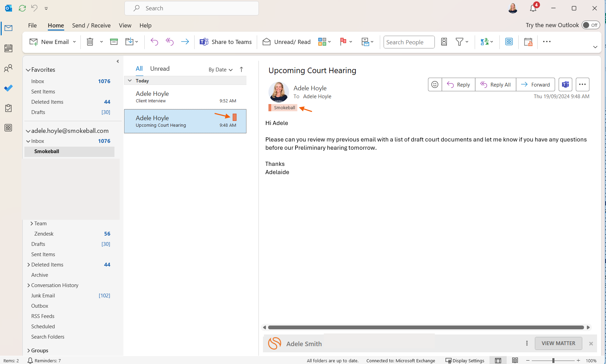Open the Send / Receive tab
606x364 pixels.
[91, 25]
